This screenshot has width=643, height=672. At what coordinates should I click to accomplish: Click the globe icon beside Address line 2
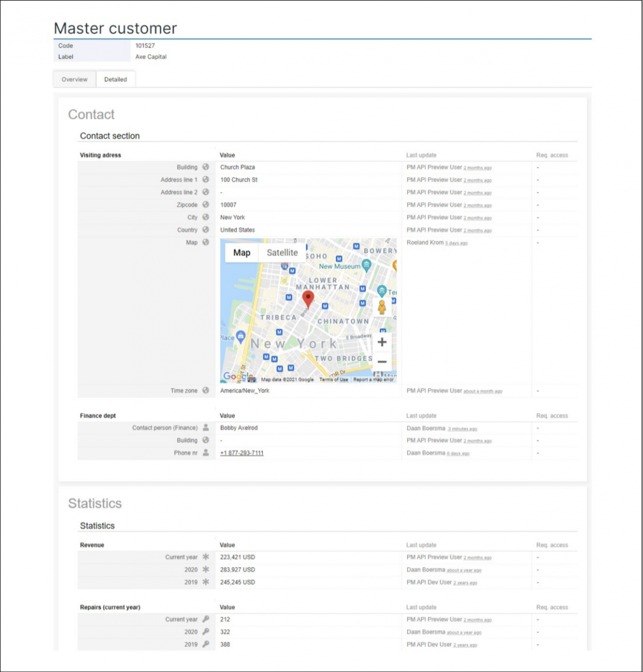[x=206, y=192]
